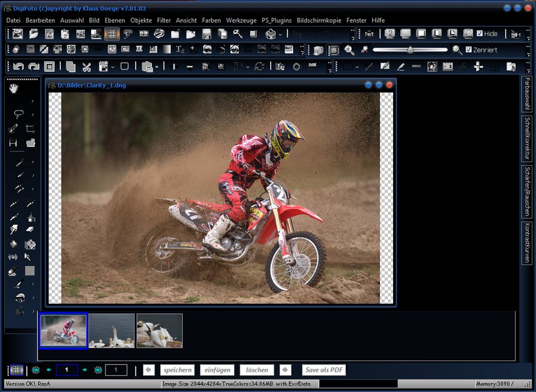Click the Undo arrow icon
536x392 pixels.
click(18, 67)
